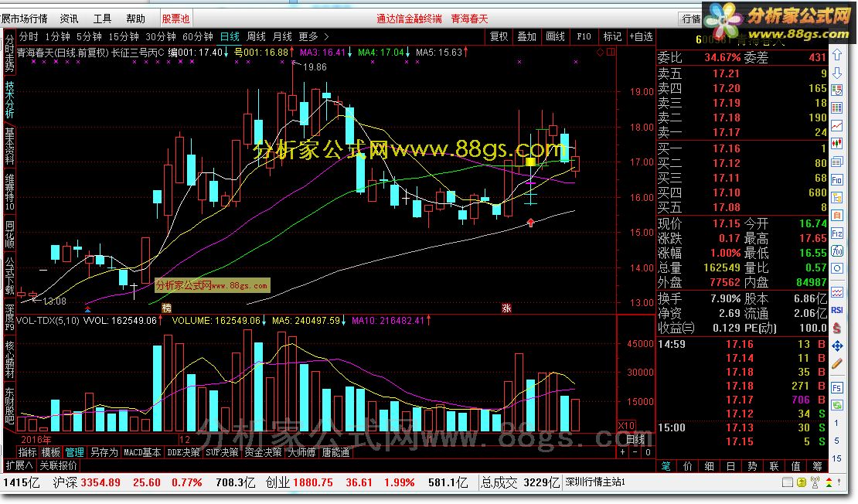Viewport: 858px width, 504px height.
Task: Select the 资金决策 template tab
Action: [x=263, y=452]
